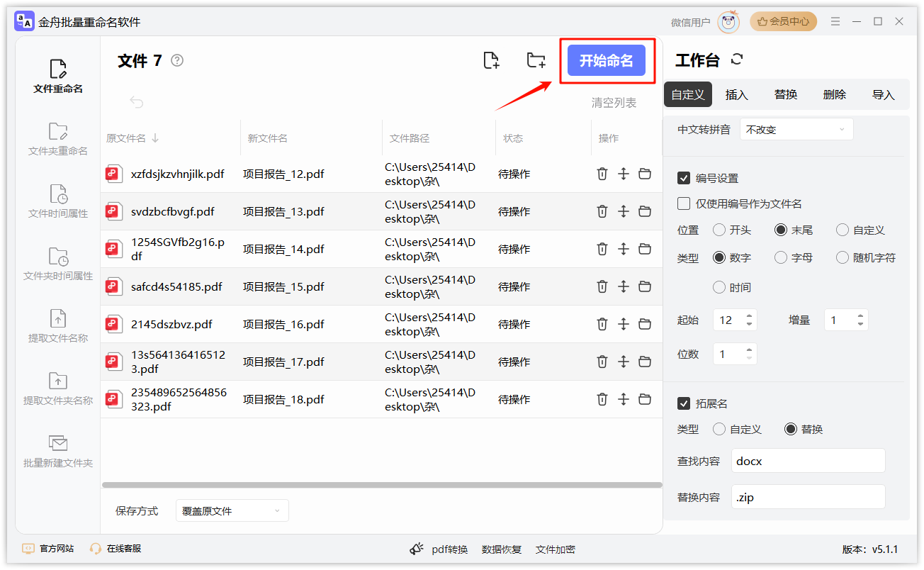Click the 增量 value stepper arrows

860,320
